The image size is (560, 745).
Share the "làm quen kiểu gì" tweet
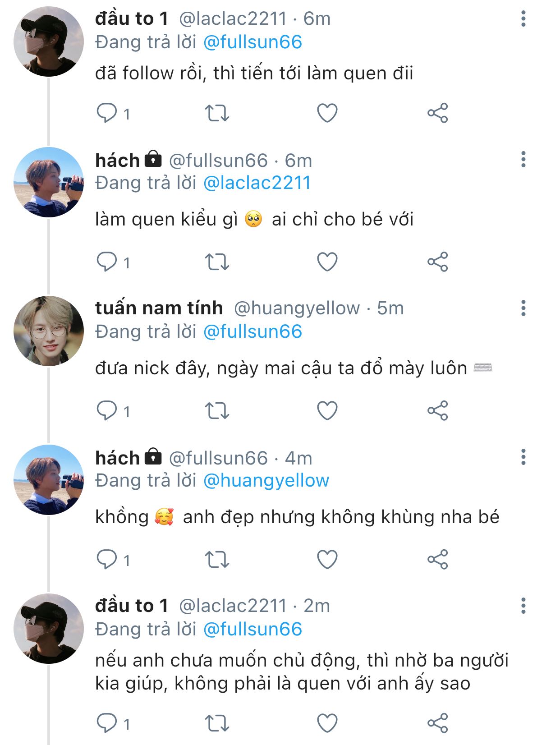pos(437,262)
